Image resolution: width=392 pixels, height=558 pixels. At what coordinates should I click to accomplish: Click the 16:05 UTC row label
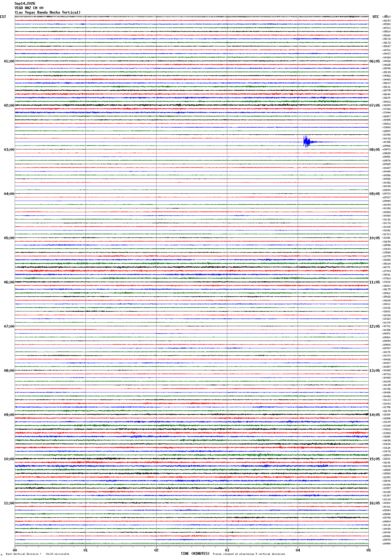[x=375, y=503]
